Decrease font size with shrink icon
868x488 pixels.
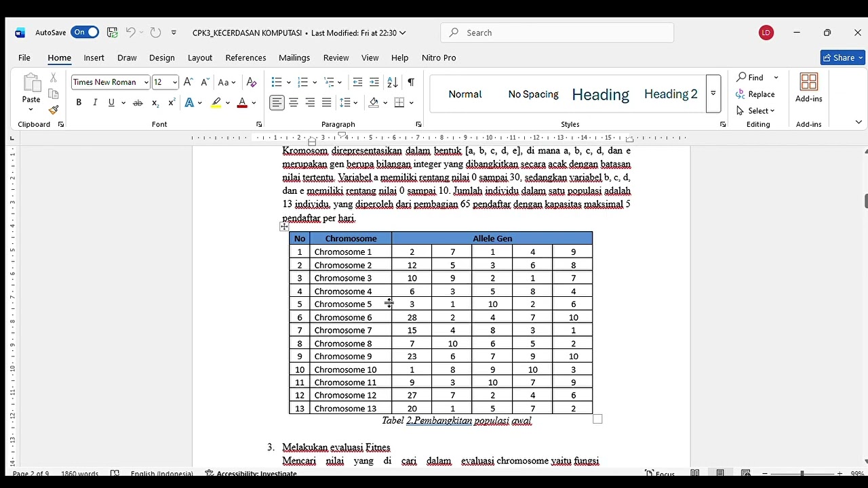pyautogui.click(x=205, y=82)
